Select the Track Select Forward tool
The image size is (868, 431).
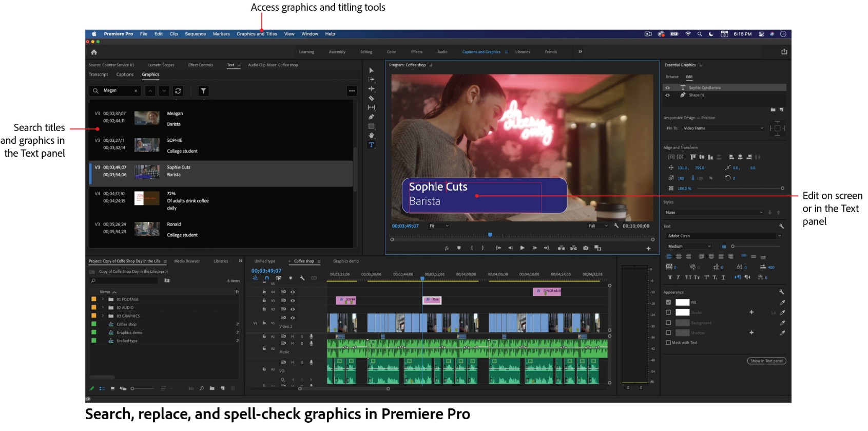pyautogui.click(x=371, y=80)
